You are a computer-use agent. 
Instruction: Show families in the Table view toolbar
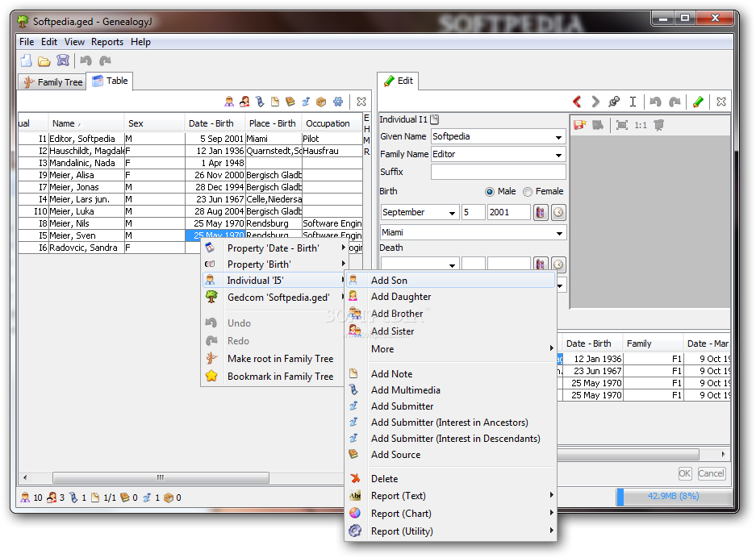[x=244, y=102]
